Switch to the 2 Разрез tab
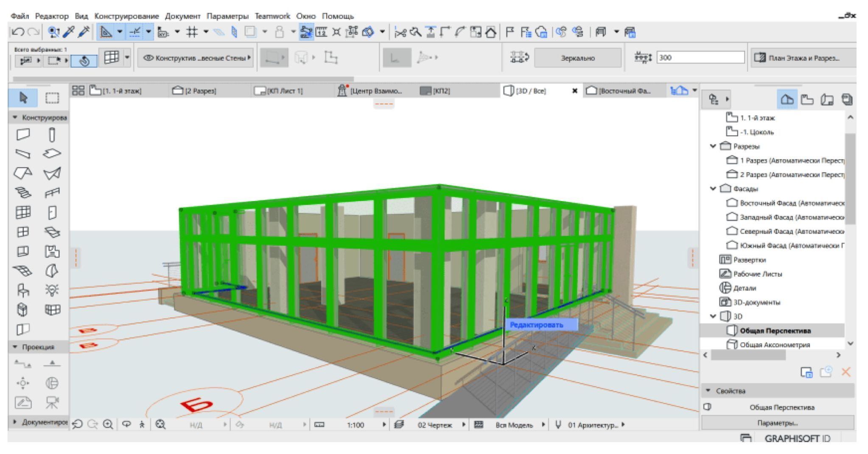Viewport: 868px width, 454px height. pos(195,91)
